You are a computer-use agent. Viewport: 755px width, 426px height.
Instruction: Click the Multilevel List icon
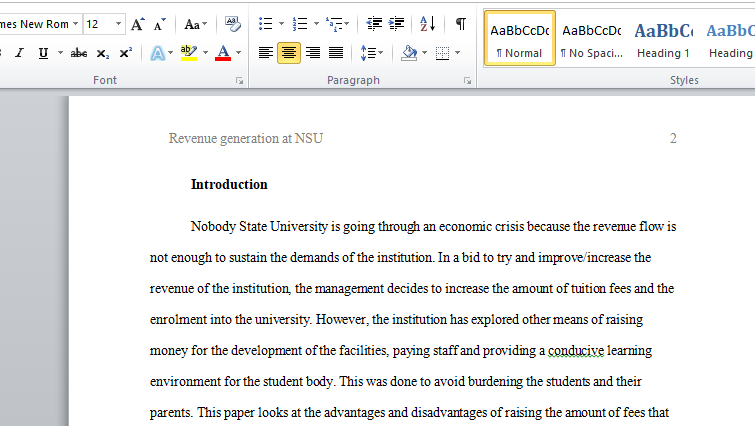334,24
